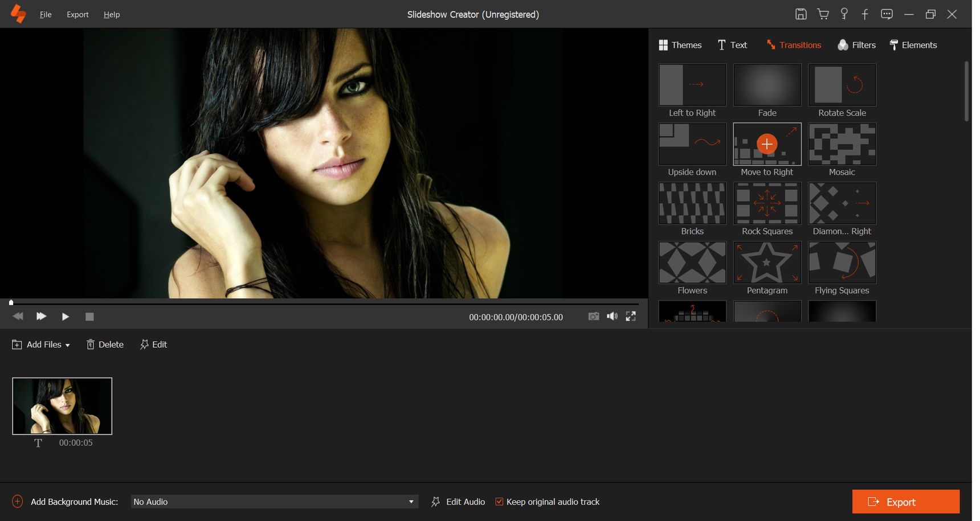Open the Facebook share icon

coord(865,14)
